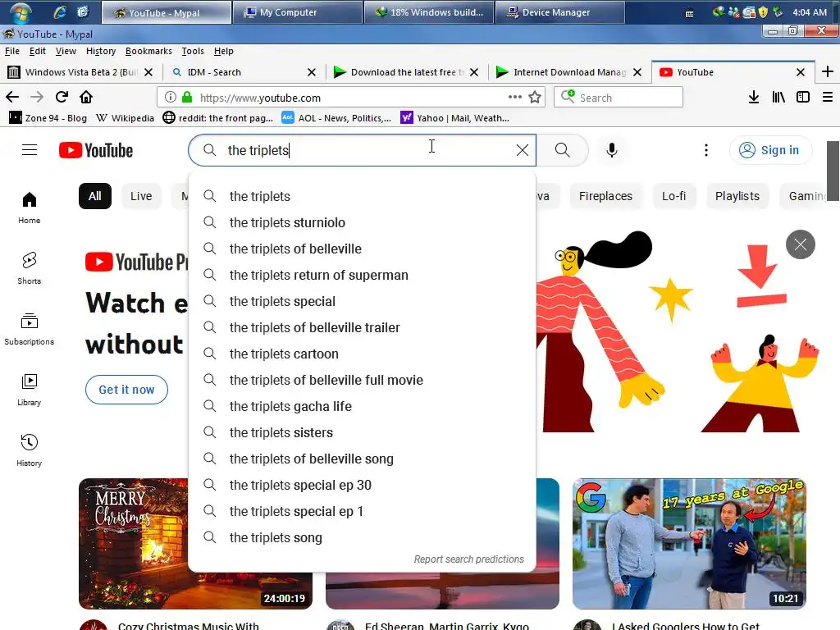
Task: Close the IDM - Search tab
Action: coord(312,72)
